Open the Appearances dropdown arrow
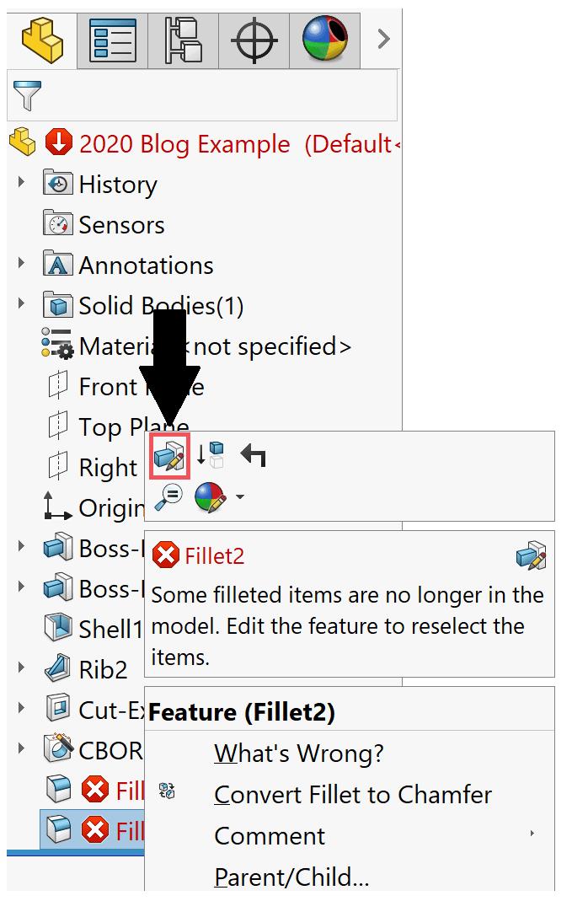Image resolution: width=588 pixels, height=901 pixels. [x=240, y=497]
